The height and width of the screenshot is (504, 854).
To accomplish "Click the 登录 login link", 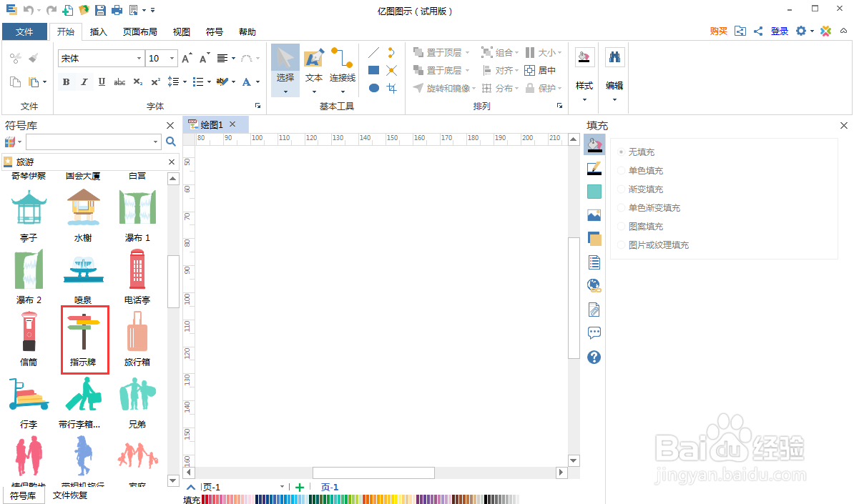I will click(x=780, y=31).
